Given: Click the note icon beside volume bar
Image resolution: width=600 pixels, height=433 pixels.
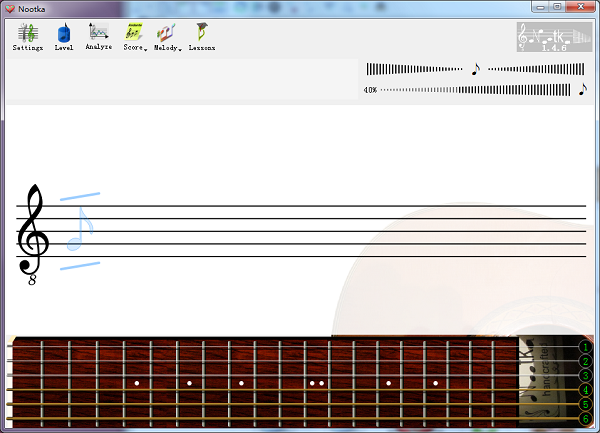Looking at the screenshot, I should 582,89.
